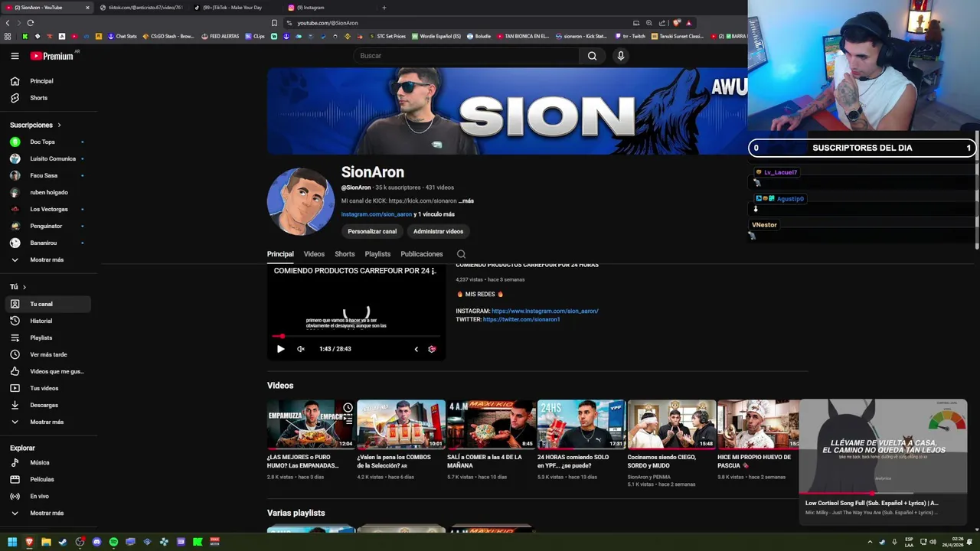Bookmark this page icon

(x=274, y=23)
